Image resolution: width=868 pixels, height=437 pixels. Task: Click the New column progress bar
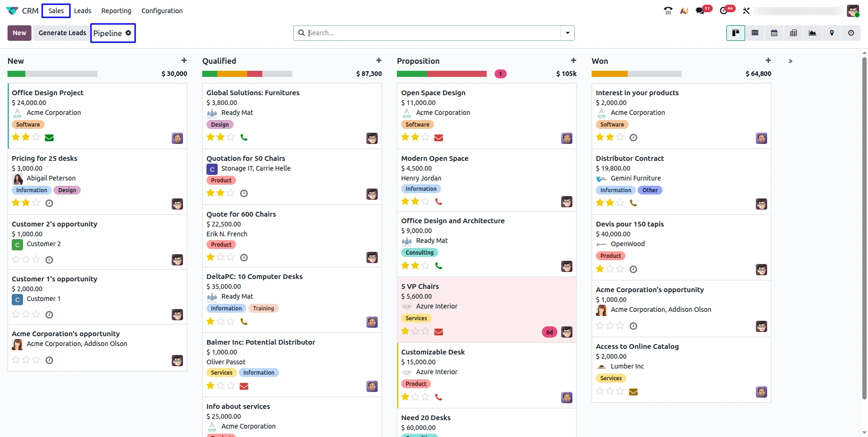53,74
